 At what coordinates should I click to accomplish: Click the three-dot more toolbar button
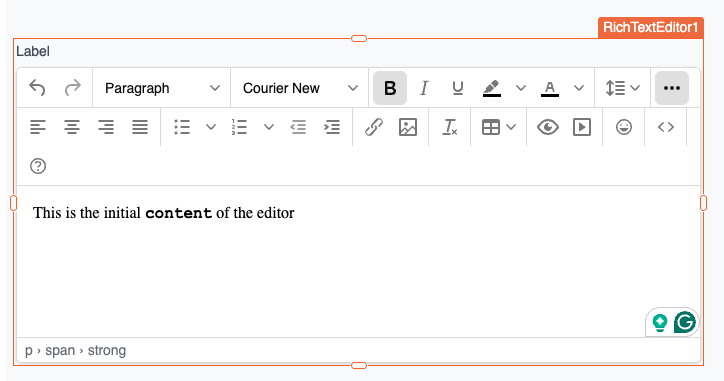pos(672,88)
